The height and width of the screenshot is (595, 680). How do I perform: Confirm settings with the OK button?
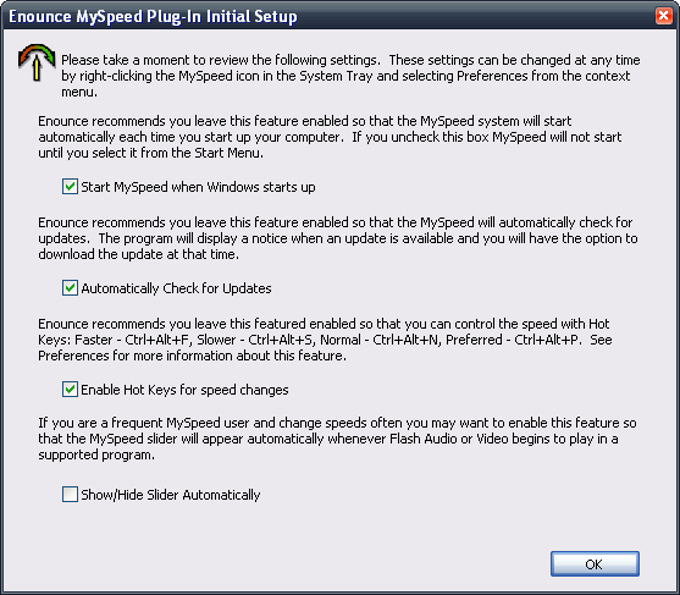[595, 564]
